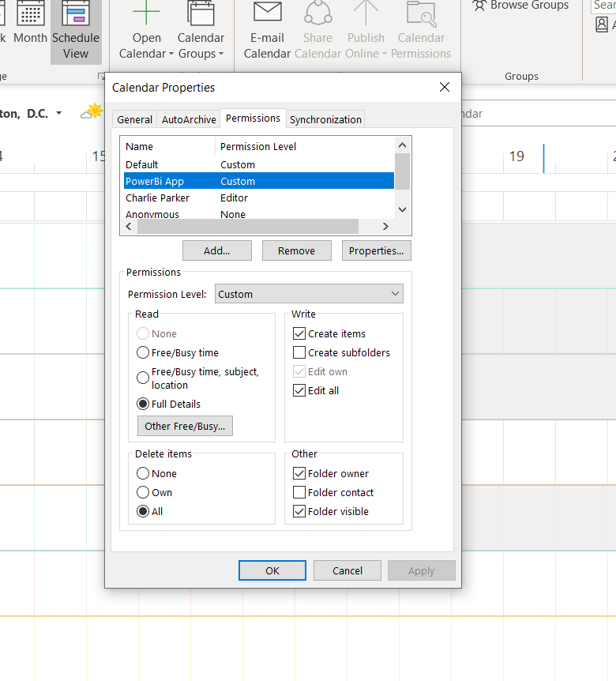Click the horizontal scroll right arrow
Screen dimensions: 616x681
(x=385, y=226)
